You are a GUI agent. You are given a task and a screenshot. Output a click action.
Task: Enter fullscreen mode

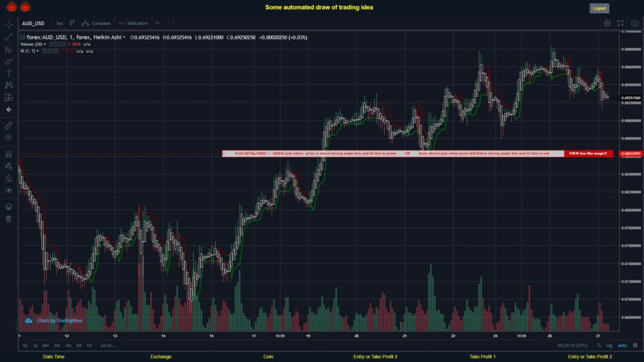(x=621, y=23)
